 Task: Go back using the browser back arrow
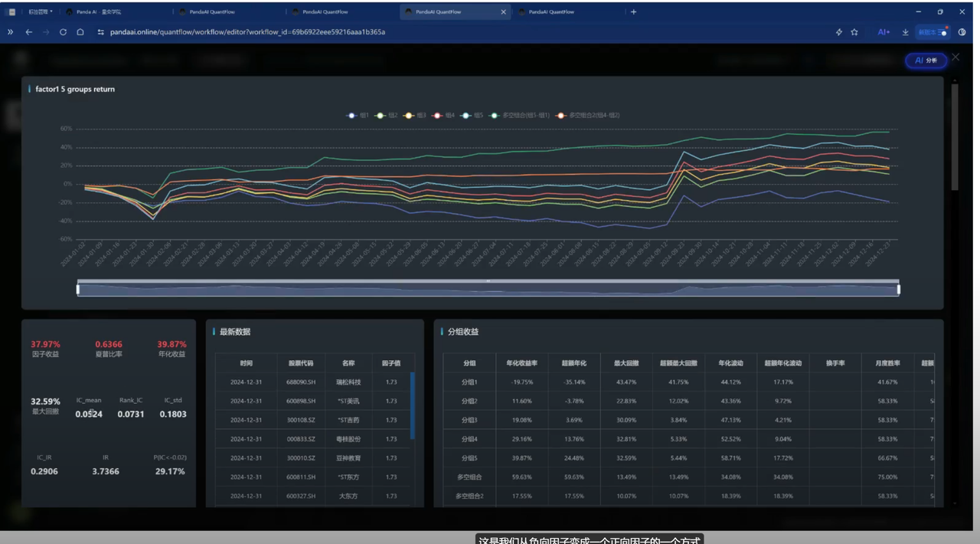(29, 32)
